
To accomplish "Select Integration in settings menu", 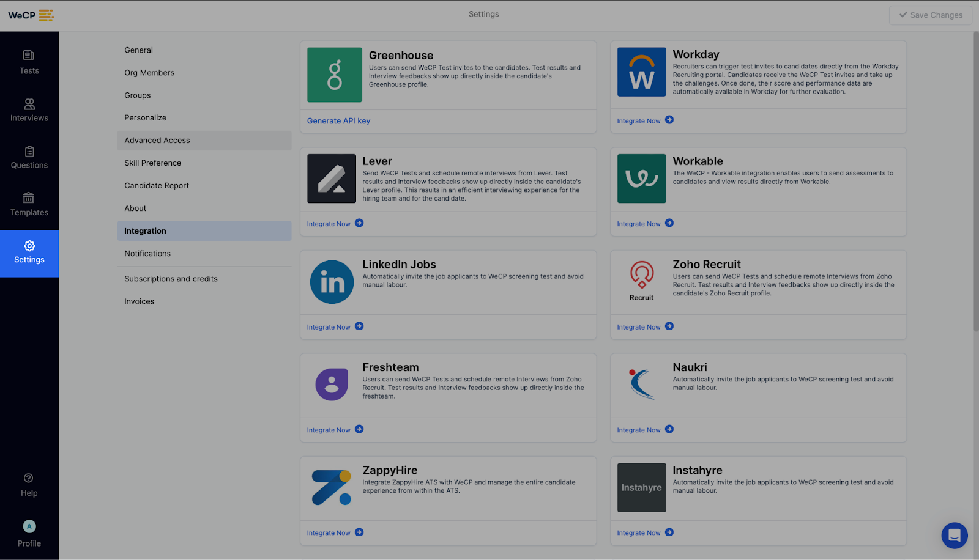I will (x=204, y=231).
